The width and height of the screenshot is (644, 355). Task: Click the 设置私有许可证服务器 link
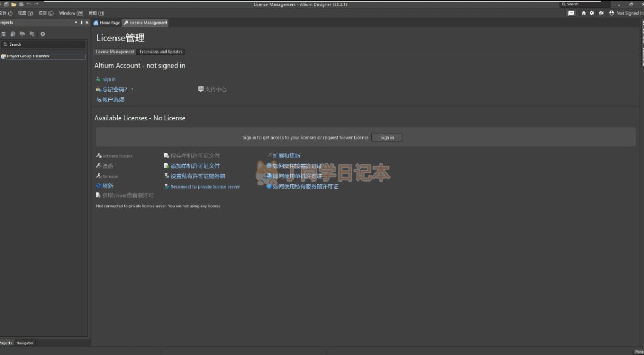(x=198, y=176)
